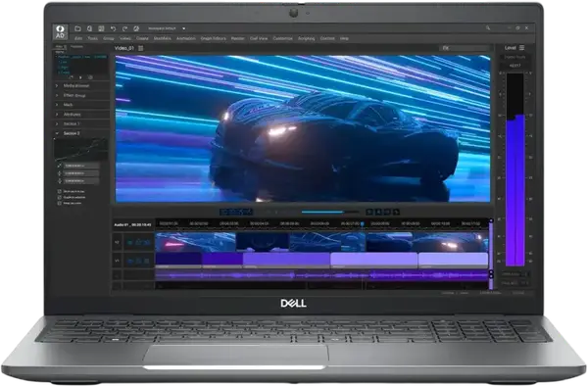Open the Render menu

[238, 38]
